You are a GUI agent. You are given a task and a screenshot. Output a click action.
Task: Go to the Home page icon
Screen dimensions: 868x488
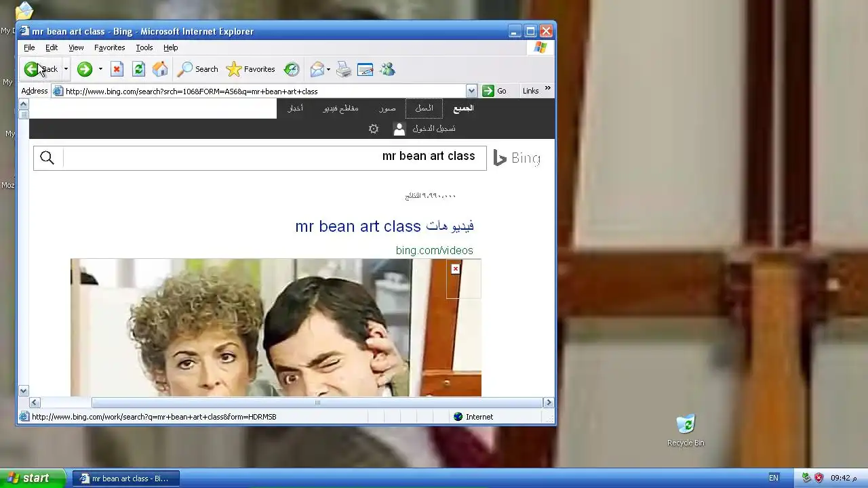(160, 69)
